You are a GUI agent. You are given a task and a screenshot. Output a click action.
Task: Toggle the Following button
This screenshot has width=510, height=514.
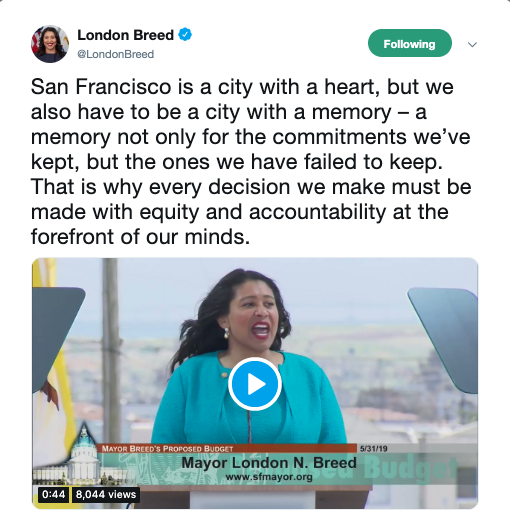pyautogui.click(x=410, y=43)
